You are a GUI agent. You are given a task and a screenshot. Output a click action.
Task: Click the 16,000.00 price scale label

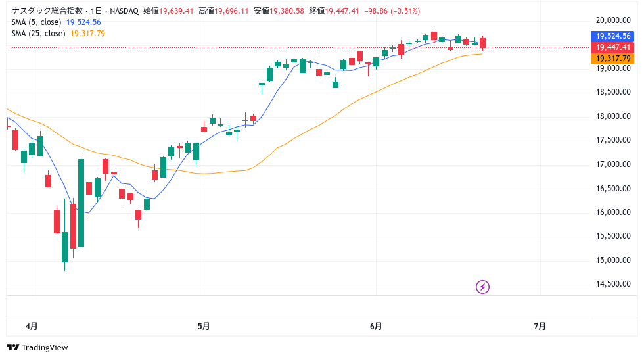[x=613, y=212]
